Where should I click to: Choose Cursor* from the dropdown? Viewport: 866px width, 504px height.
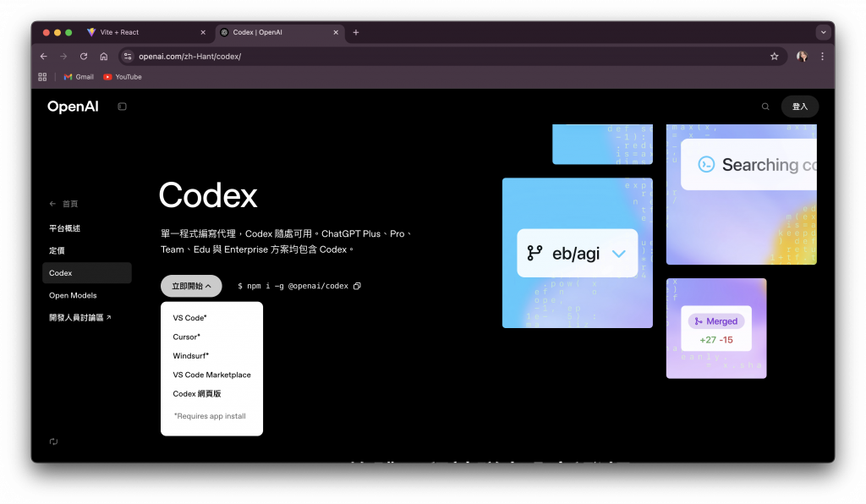tap(187, 337)
